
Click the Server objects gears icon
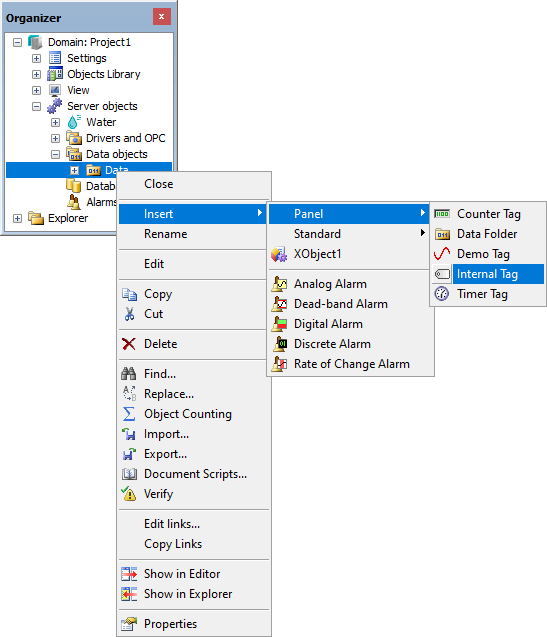click(x=54, y=106)
